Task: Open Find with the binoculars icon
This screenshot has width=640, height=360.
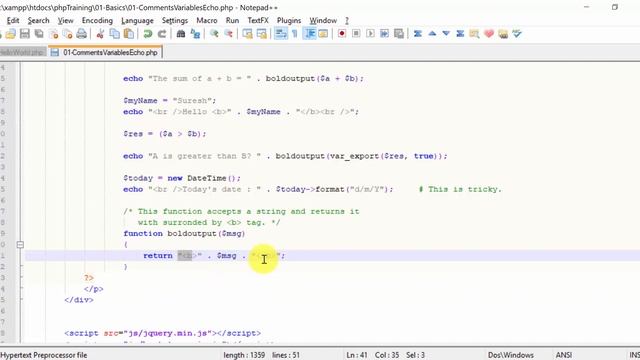Action: (x=180, y=34)
